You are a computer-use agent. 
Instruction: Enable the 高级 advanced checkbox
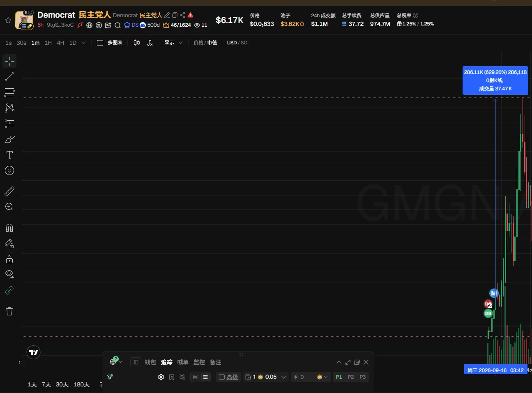click(222, 377)
